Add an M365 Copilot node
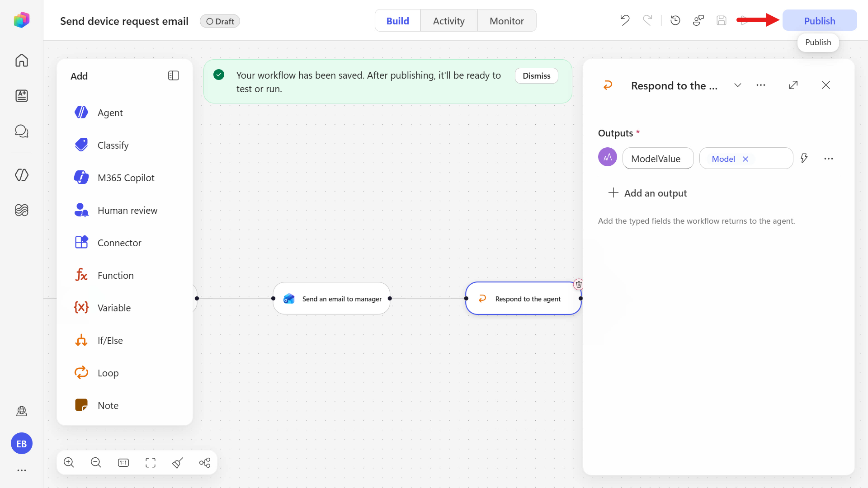Image resolution: width=868 pixels, height=488 pixels. pyautogui.click(x=125, y=178)
